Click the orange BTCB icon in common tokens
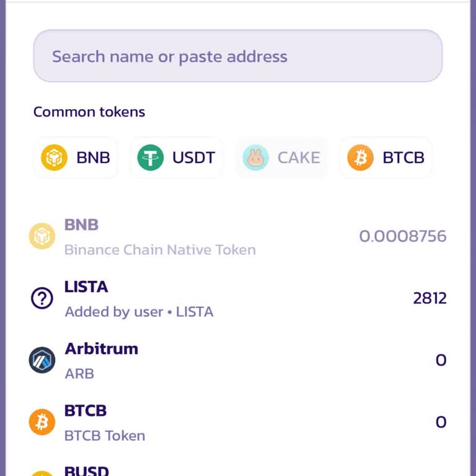 click(360, 157)
